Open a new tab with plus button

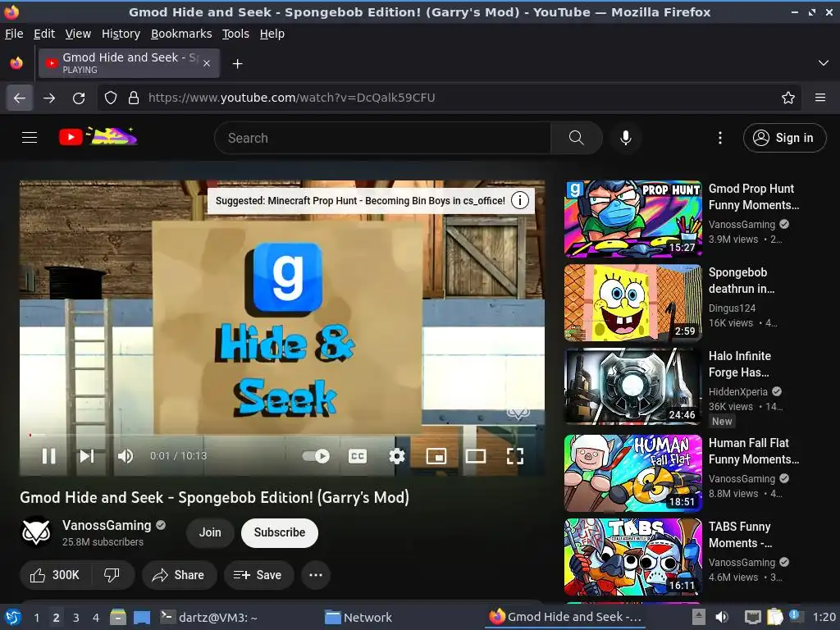point(237,64)
